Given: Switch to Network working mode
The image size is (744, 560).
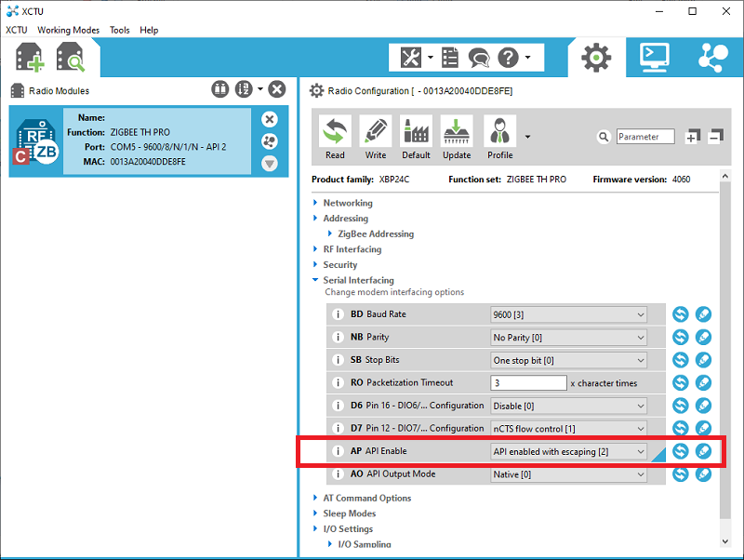Looking at the screenshot, I should coord(712,57).
